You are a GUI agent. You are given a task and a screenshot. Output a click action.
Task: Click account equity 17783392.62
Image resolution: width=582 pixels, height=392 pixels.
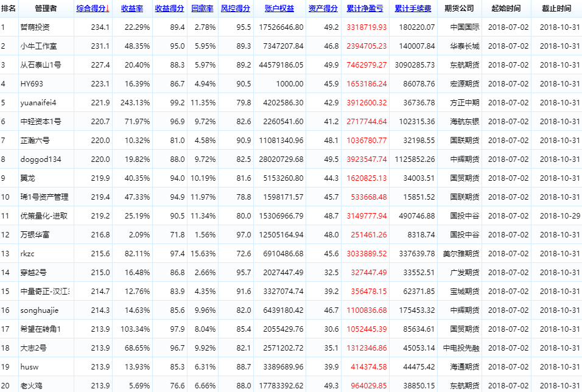281,386
